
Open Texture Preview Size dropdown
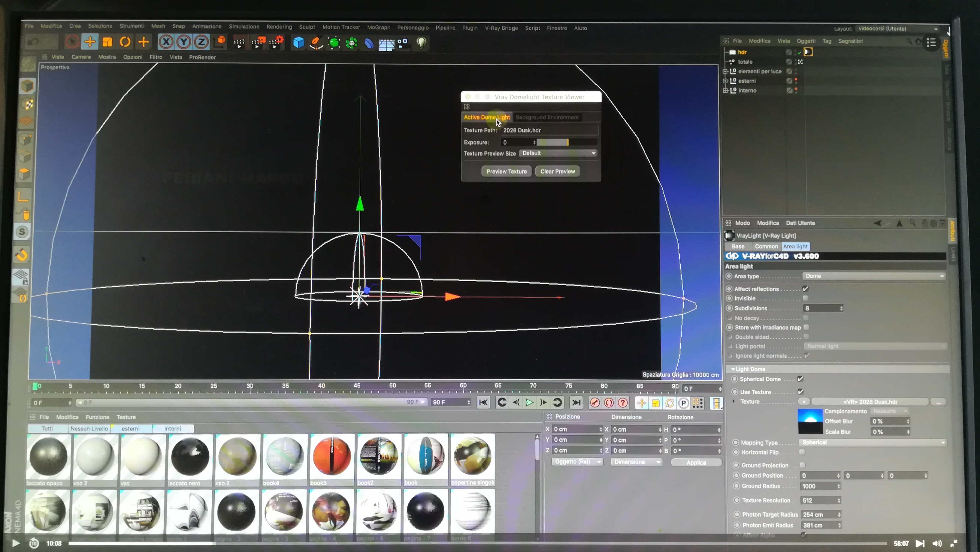tap(558, 153)
